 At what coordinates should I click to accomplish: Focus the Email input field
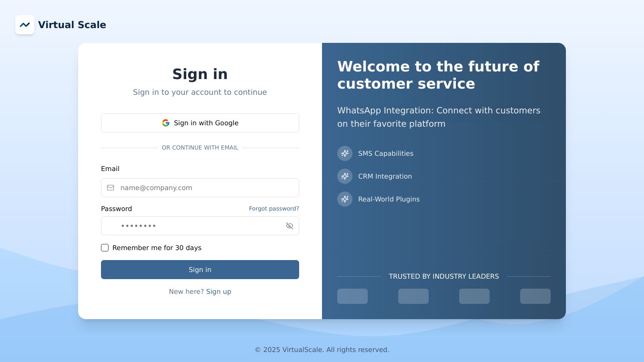[205, 188]
